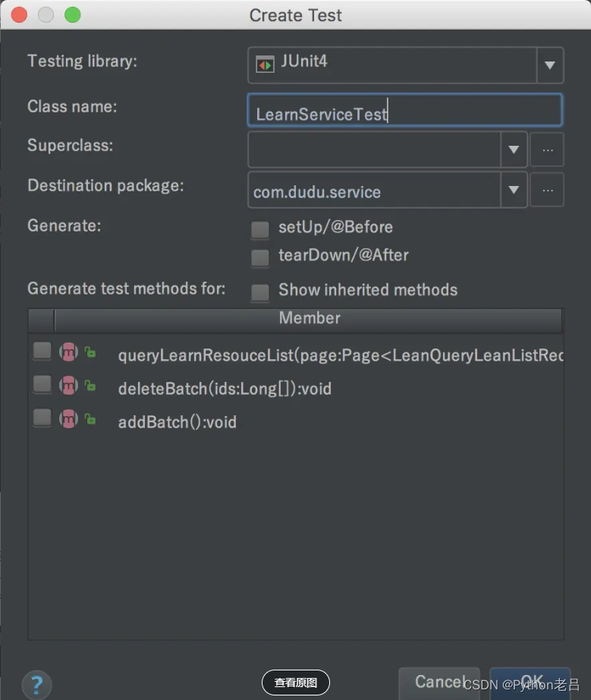Expand the Destination package dropdown arrow
Viewport: 591px width, 700px height.
tap(514, 190)
